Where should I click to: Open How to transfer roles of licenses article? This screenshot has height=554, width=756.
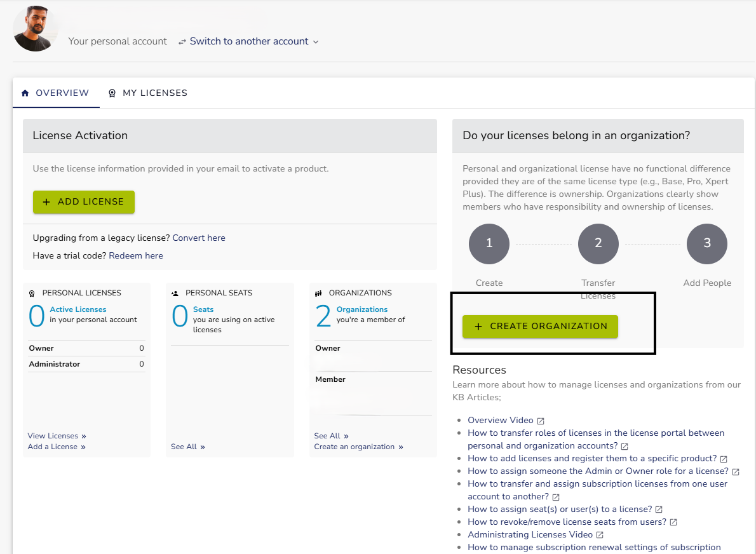coord(596,439)
